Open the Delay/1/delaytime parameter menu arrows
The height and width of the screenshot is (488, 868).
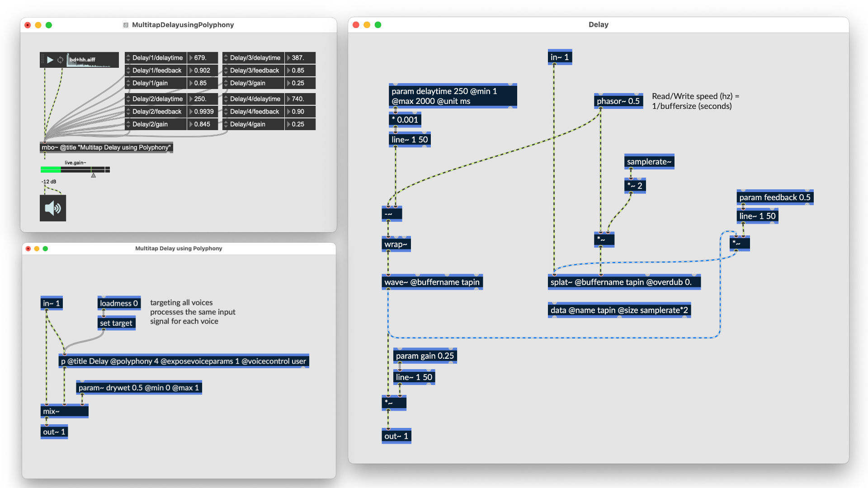coord(128,58)
